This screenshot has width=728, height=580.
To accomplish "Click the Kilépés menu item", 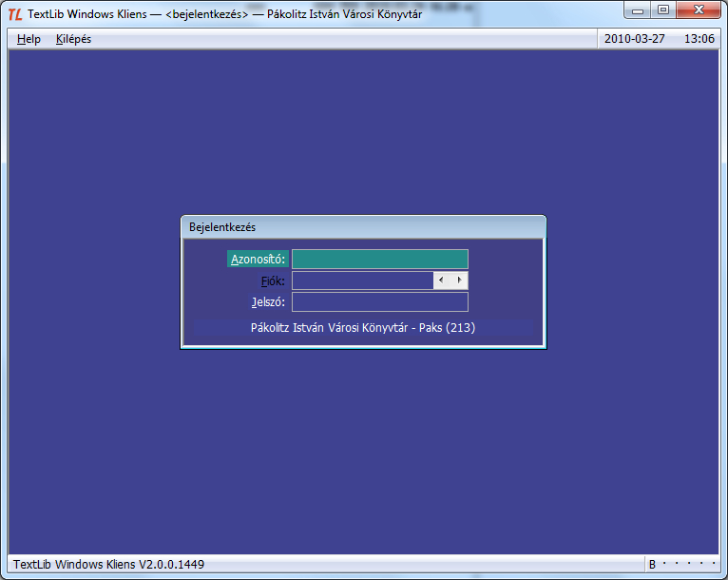I will (74, 39).
